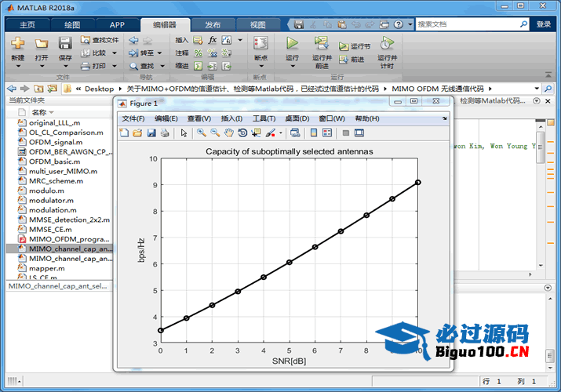
Task: Switch to the Home (主页) tab
Action: click(27, 24)
